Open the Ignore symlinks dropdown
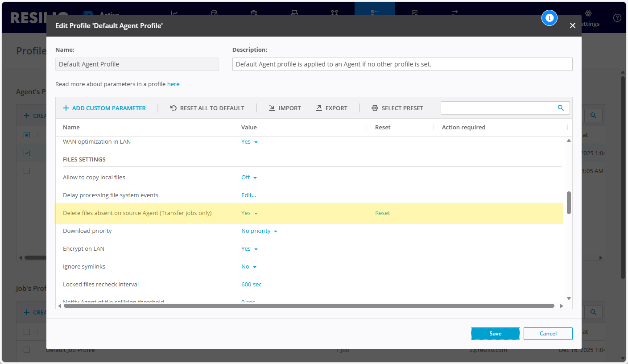This screenshot has height=364, width=628. point(249,267)
